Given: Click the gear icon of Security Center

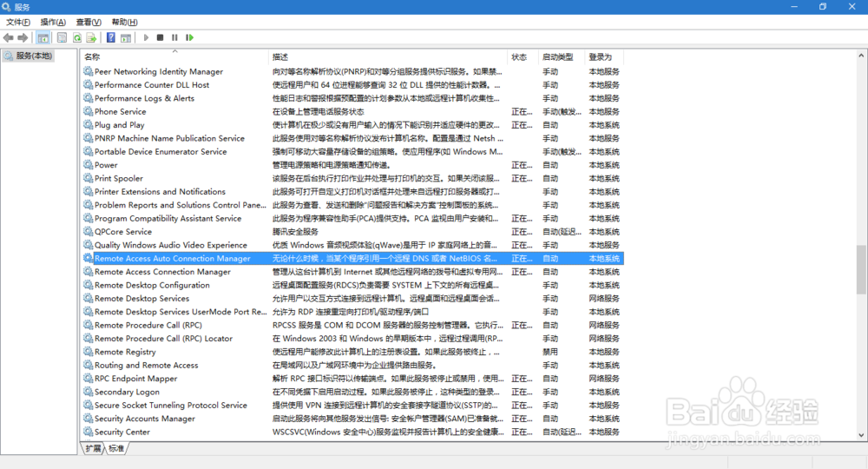Looking at the screenshot, I should coord(88,432).
